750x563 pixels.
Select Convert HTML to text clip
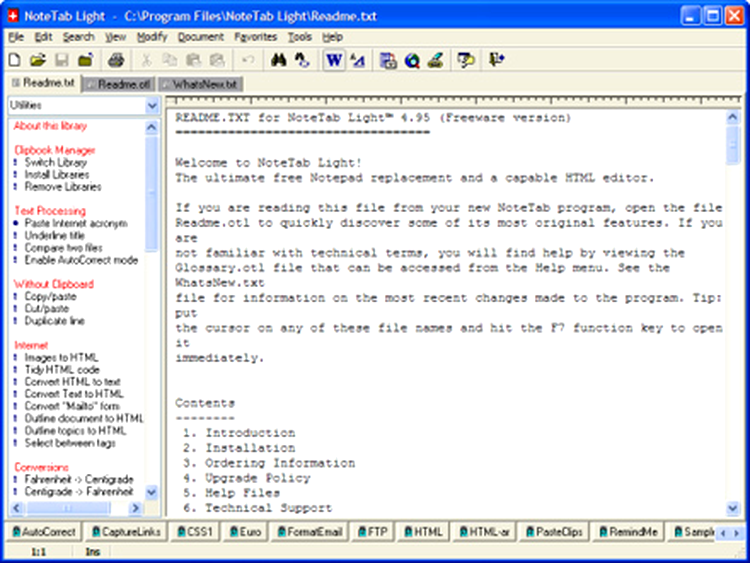click(72, 382)
